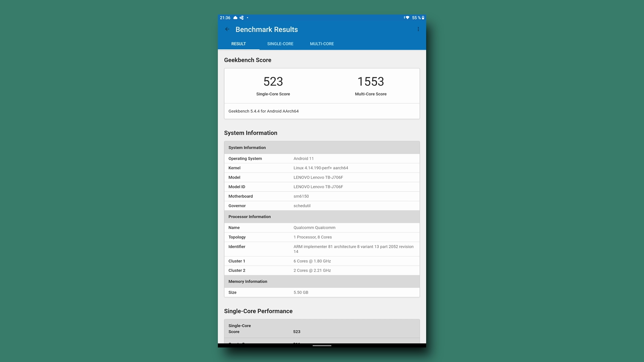The height and width of the screenshot is (362, 644).
Task: Open the three-dot overflow menu
Action: (x=418, y=29)
